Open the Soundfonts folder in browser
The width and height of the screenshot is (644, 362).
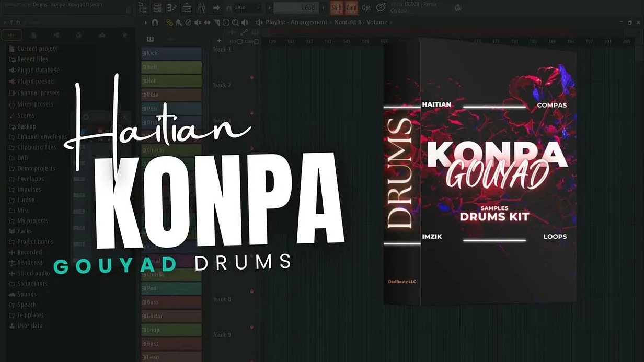28,283
